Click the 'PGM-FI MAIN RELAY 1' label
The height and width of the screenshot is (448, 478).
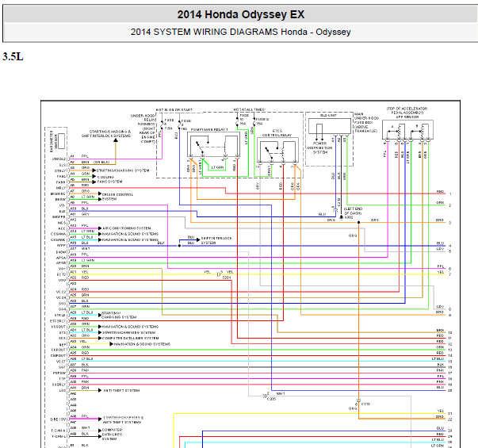pyautogui.click(x=209, y=129)
